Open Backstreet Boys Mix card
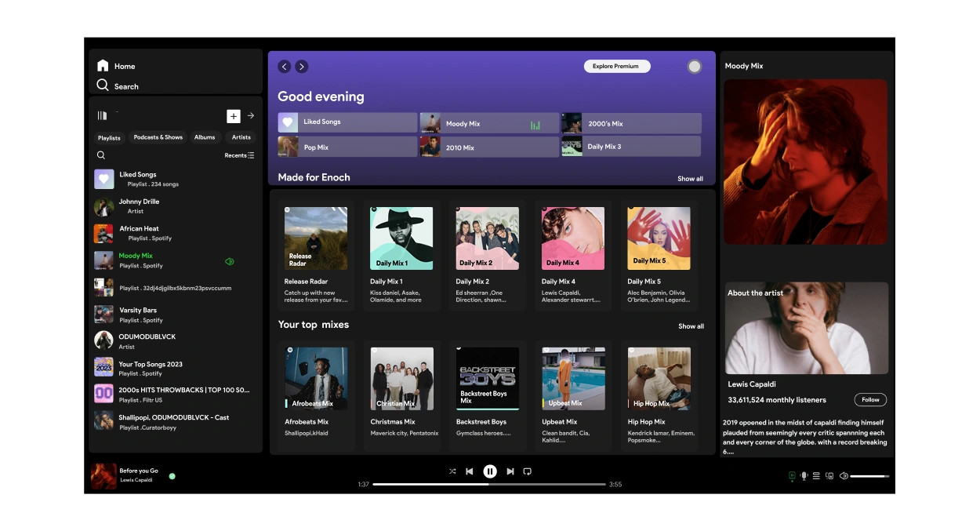The height and width of the screenshot is (531, 980). point(487,395)
